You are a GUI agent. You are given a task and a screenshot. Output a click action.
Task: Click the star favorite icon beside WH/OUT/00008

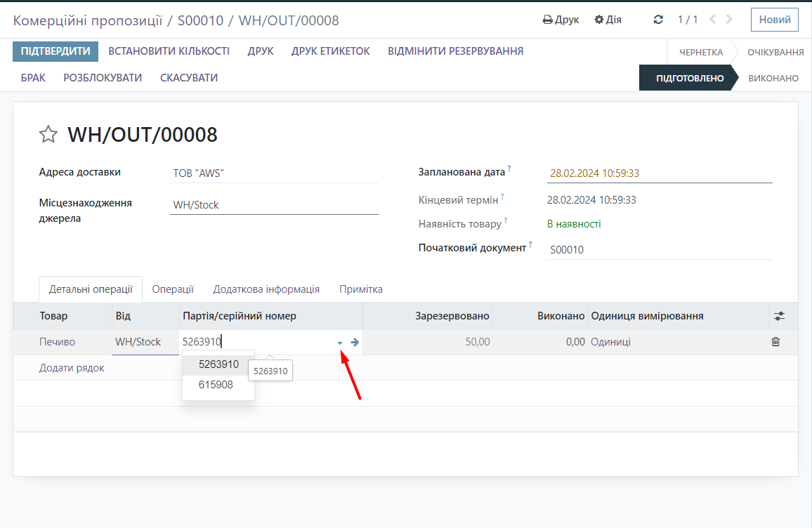tap(48, 134)
